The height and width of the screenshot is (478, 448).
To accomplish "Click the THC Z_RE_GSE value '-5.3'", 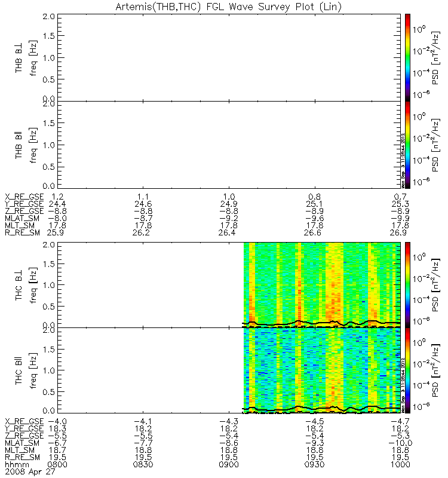I will pyautogui.click(x=400, y=436).
